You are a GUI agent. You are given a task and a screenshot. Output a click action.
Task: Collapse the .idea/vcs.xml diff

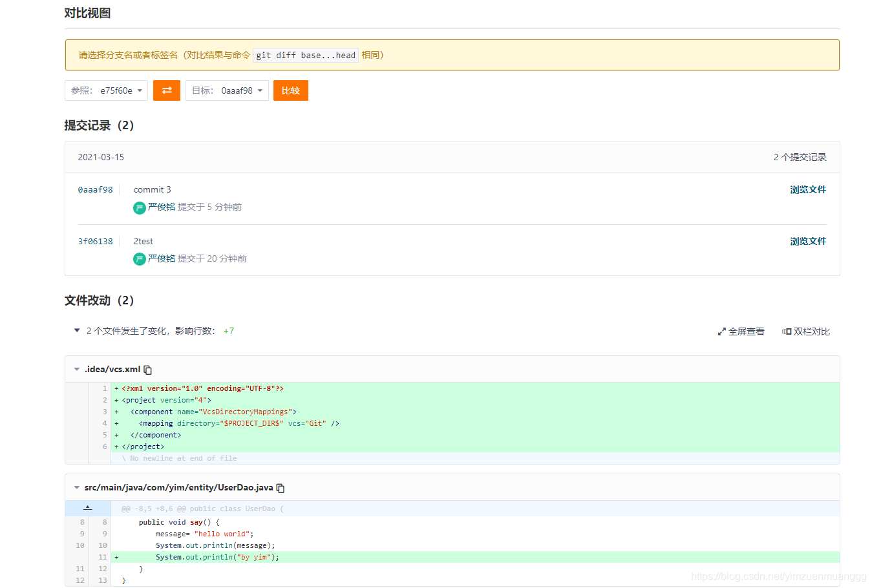pos(77,369)
